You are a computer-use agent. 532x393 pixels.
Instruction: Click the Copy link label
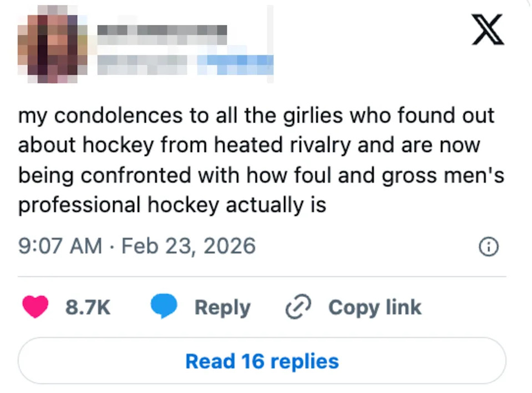coord(374,307)
